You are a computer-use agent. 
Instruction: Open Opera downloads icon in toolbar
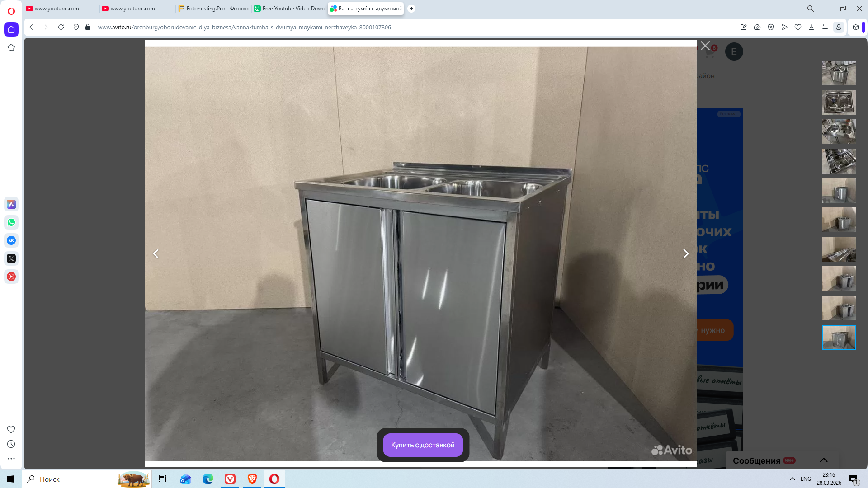coord(811,27)
